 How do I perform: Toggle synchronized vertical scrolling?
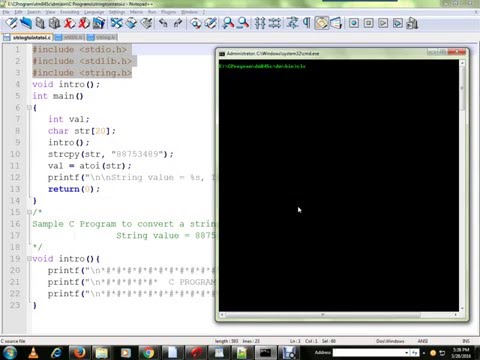pyautogui.click(x=260, y=23)
